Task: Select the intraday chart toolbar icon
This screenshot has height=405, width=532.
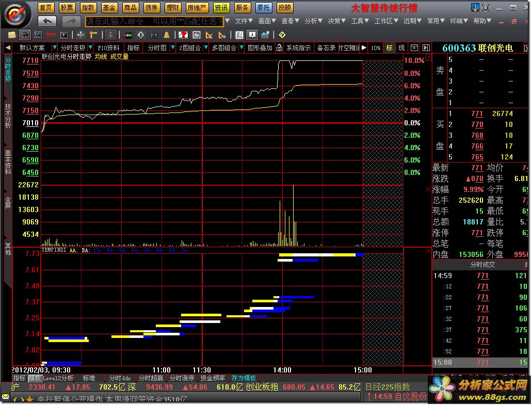Action: 25,35
